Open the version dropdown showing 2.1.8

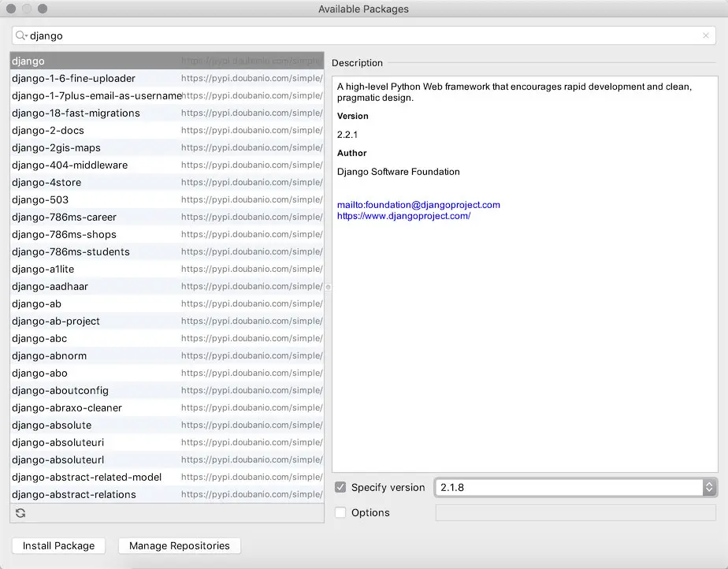576,487
